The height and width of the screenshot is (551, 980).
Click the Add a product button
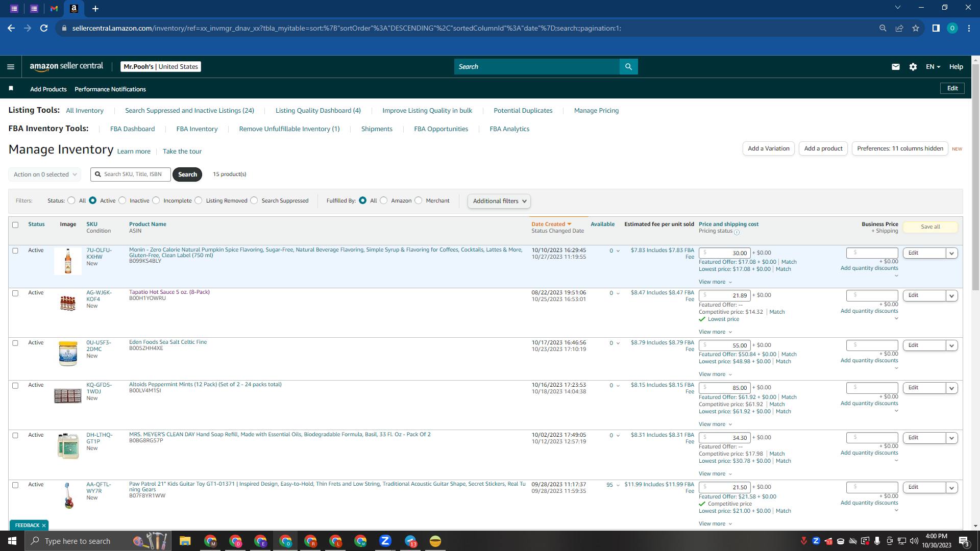(x=823, y=148)
